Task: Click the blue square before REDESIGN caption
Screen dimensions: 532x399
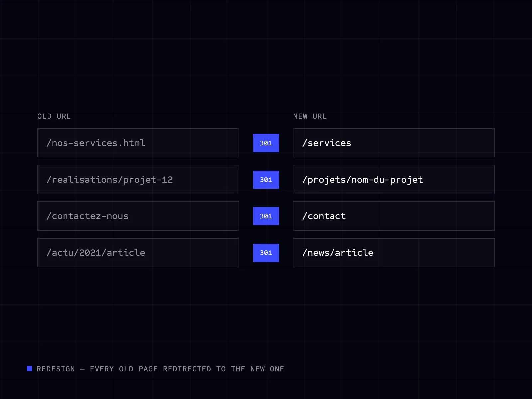Action: (29, 368)
